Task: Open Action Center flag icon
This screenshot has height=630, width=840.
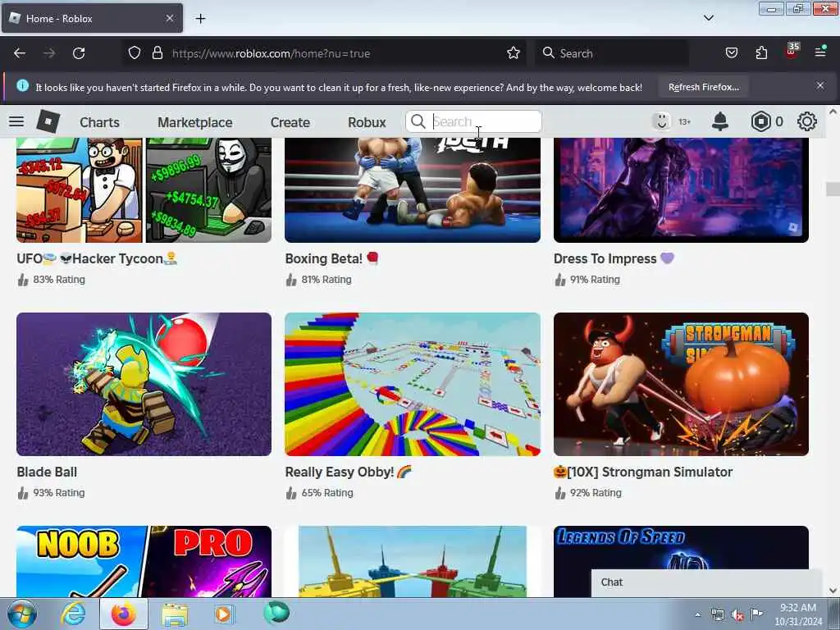Action: point(756,614)
